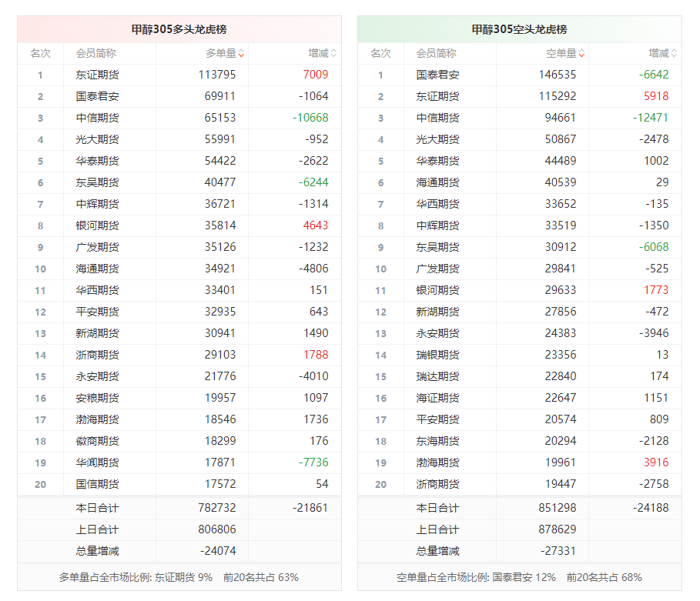Select 银河期货 in the 多头 ranking

[97, 225]
